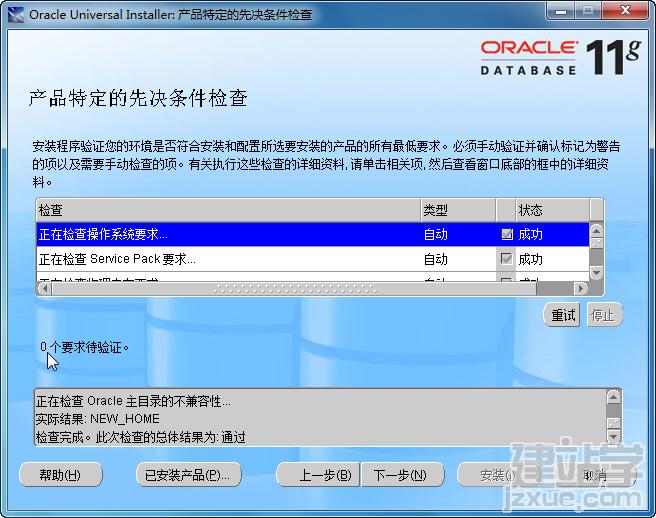The height and width of the screenshot is (518, 656).
Task: Click the 状态 column header
Action: click(550, 210)
